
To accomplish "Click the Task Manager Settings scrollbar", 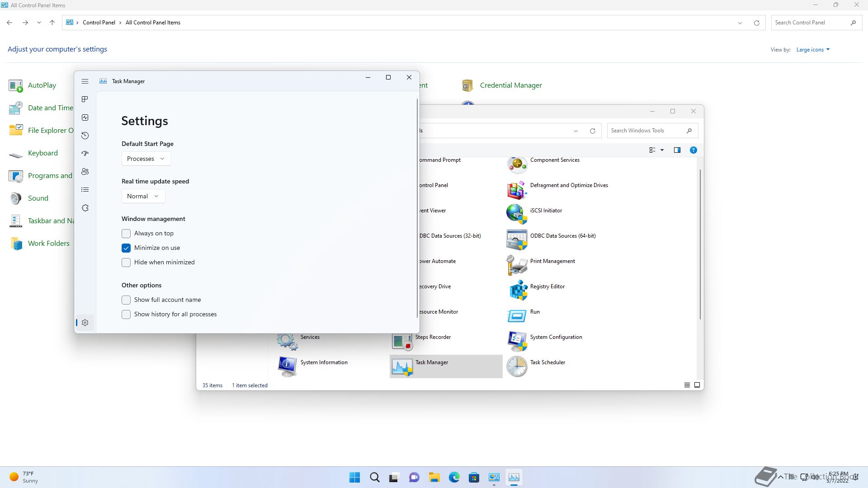I will point(417,208).
